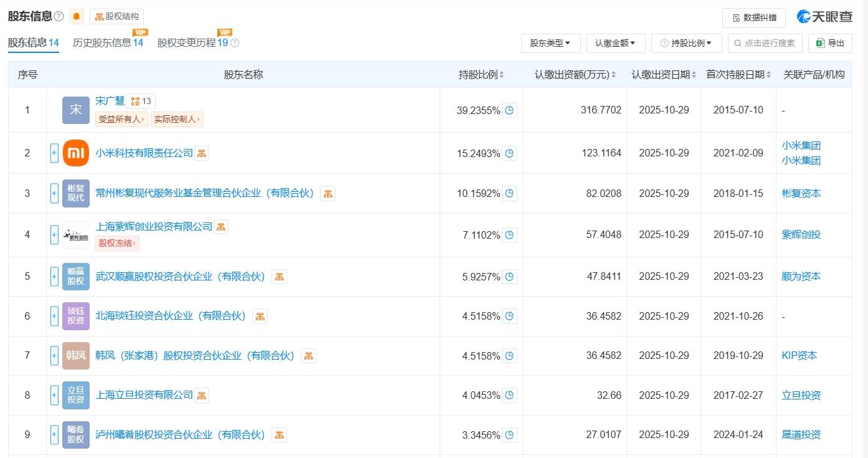868x458 pixels.
Task: Click pie chart icon next to 10.1592%
Action: [510, 193]
